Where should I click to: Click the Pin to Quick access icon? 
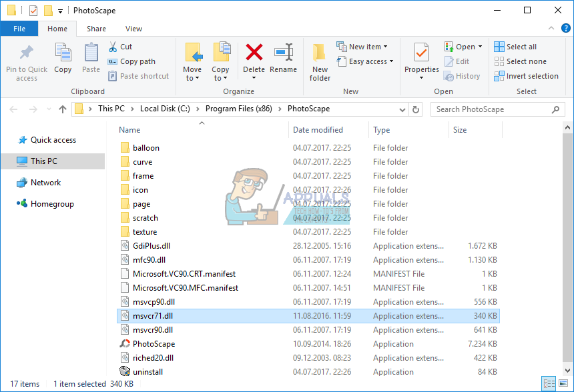pos(26,53)
